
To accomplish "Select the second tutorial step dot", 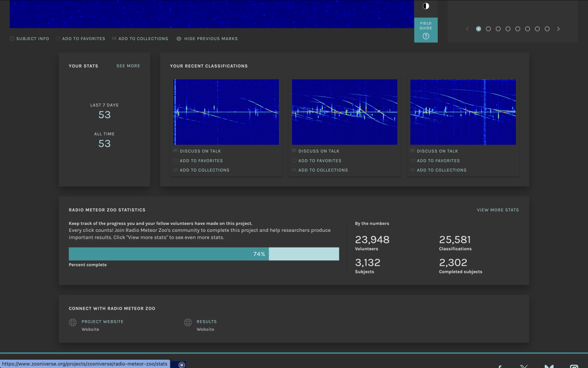I will pyautogui.click(x=488, y=29).
